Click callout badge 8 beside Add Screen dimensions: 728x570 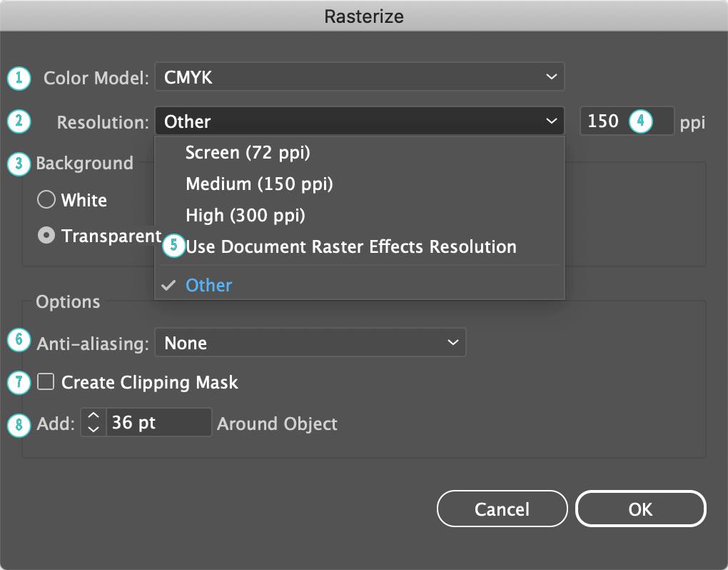click(x=19, y=424)
